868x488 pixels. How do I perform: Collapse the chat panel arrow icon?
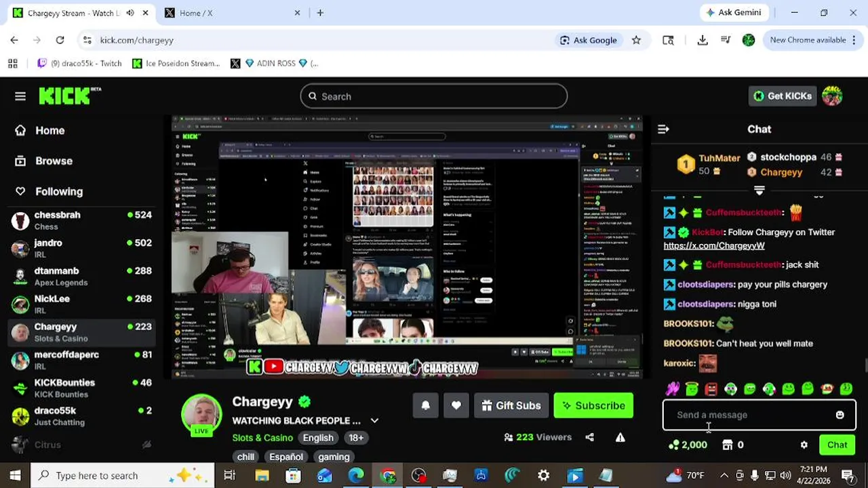pyautogui.click(x=663, y=129)
